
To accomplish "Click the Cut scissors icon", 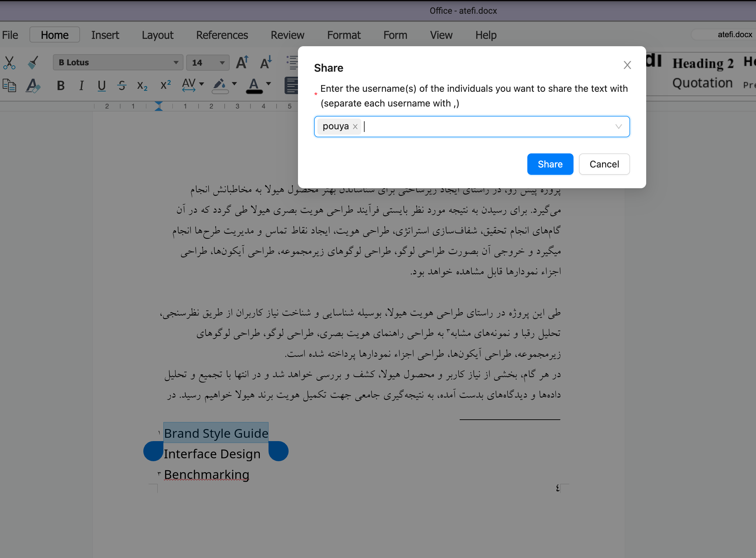I will tap(9, 63).
